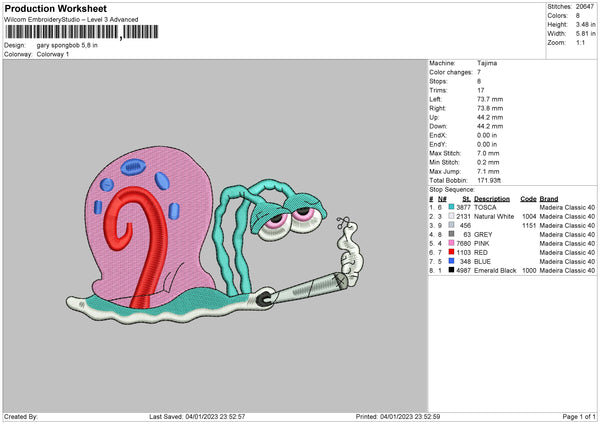Click the Max Stitch value 7.0 mm
Image resolution: width=600 pixels, height=424 pixels.
coord(488,153)
